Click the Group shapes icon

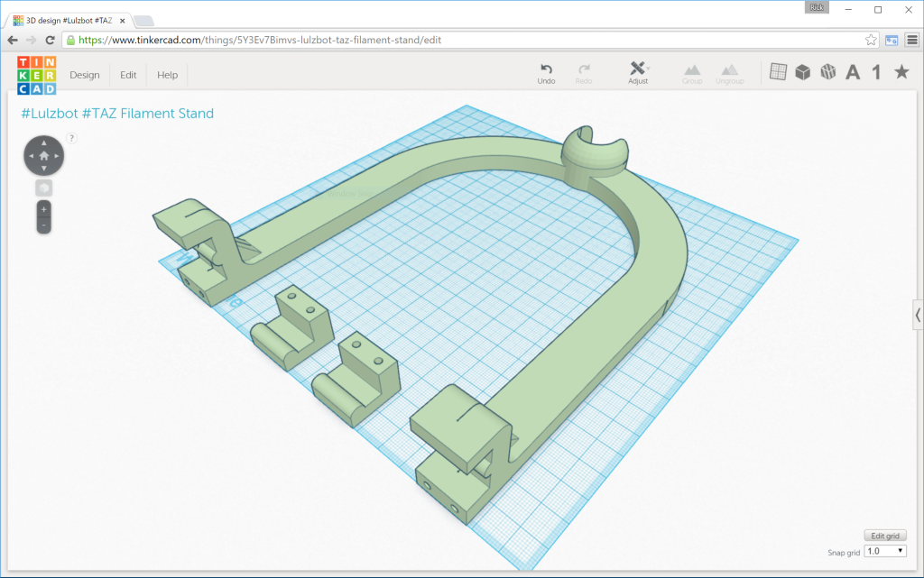692,74
